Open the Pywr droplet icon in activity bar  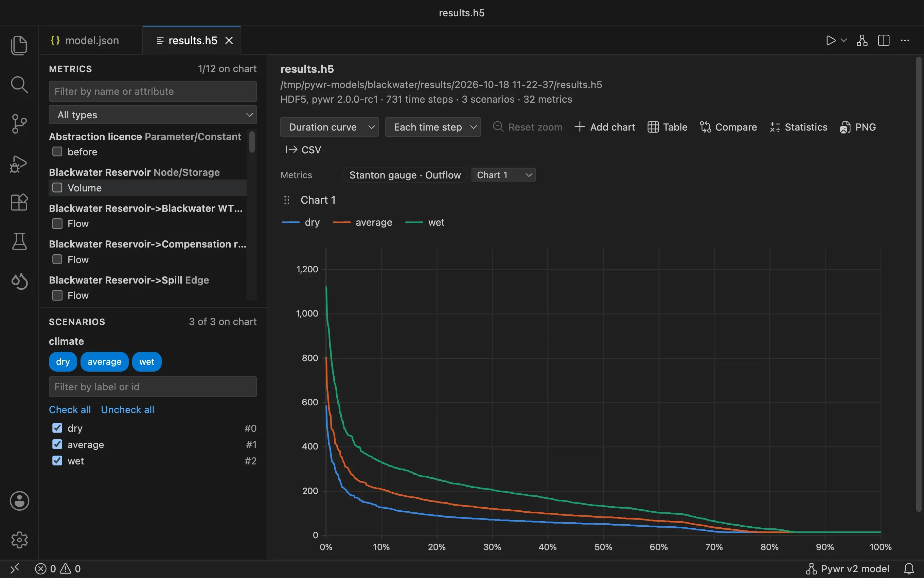tap(19, 282)
